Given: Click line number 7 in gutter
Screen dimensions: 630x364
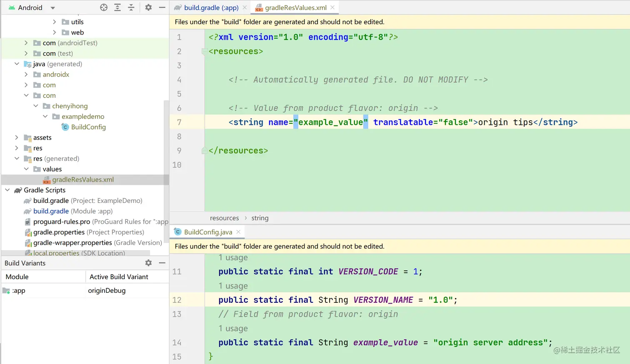Looking at the screenshot, I should [179, 122].
